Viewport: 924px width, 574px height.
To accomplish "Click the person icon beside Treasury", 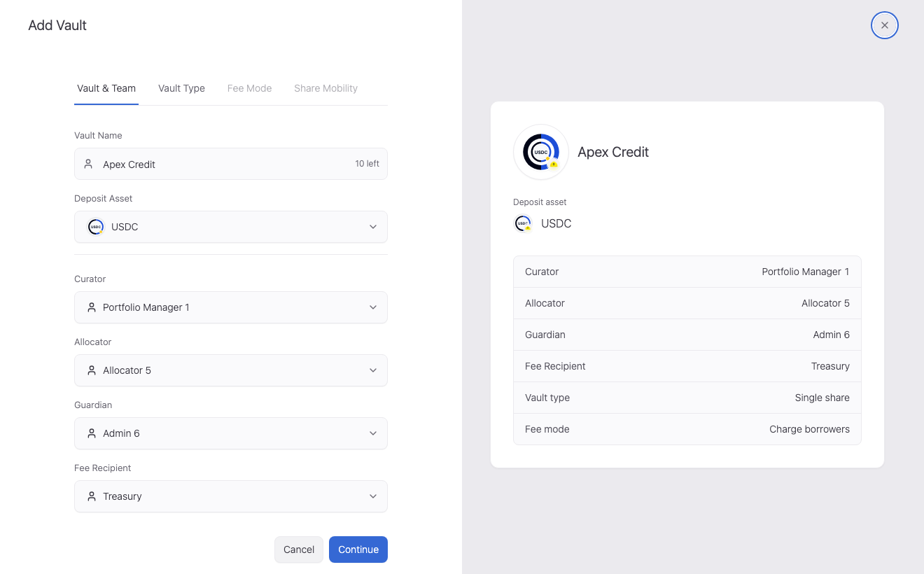I will (91, 496).
